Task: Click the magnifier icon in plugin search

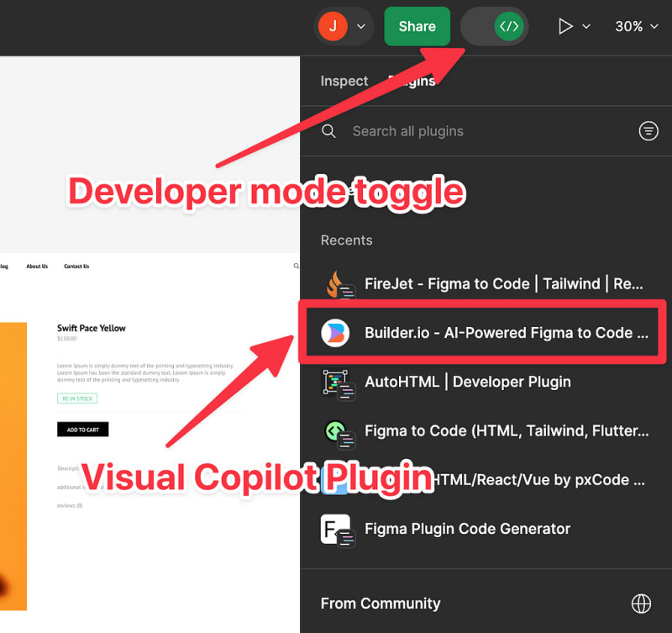Action: (x=328, y=131)
